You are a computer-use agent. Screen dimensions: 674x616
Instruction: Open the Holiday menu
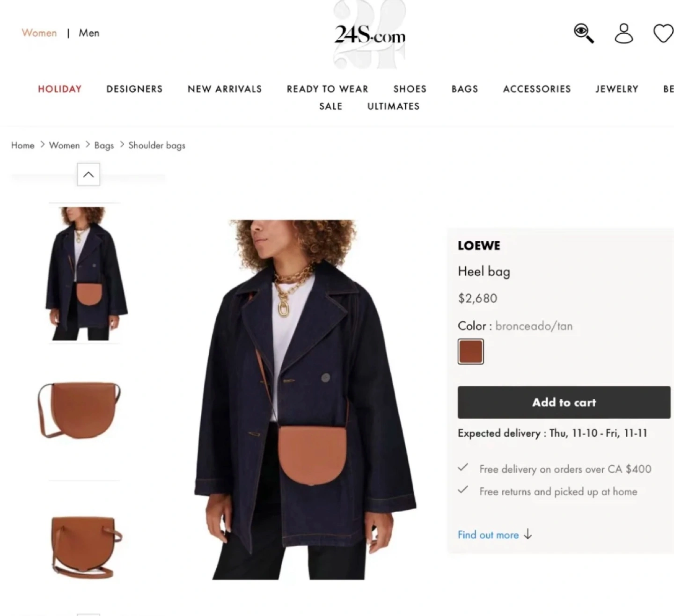tap(60, 88)
